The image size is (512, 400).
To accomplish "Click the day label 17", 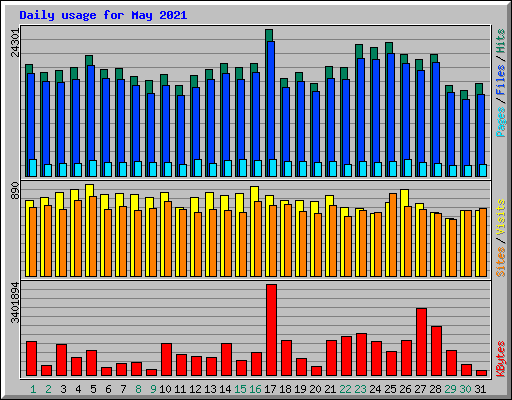I will click(270, 389).
